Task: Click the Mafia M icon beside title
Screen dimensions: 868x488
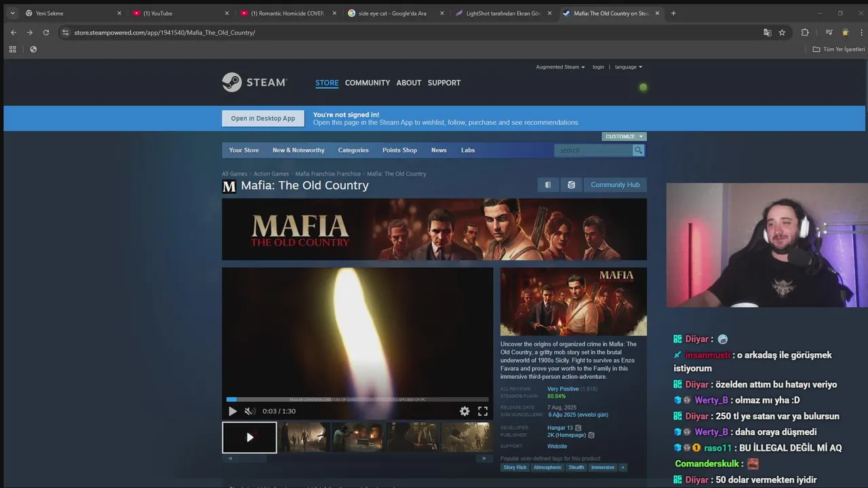Action: (x=229, y=186)
